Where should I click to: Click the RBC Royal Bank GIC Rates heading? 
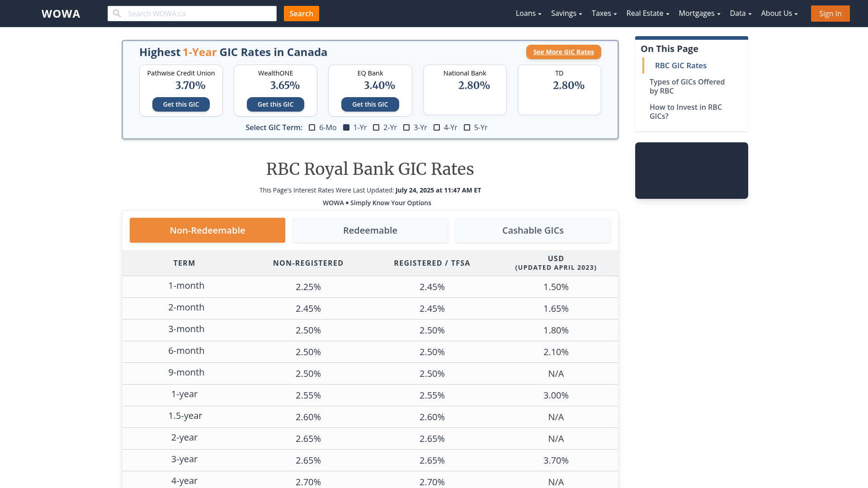[x=370, y=169]
